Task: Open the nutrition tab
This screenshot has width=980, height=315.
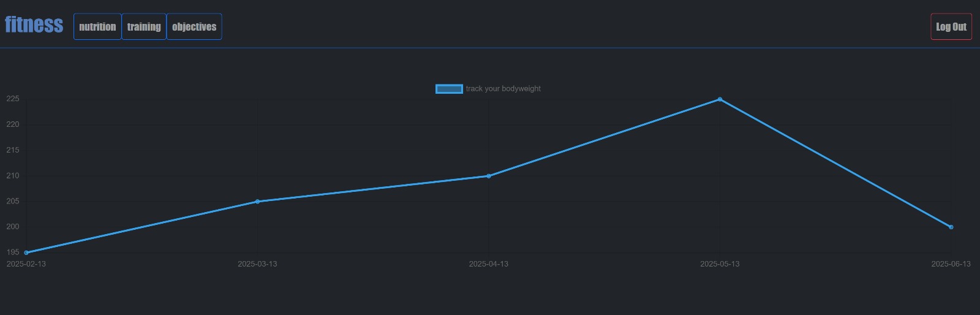Action: pyautogui.click(x=97, y=26)
